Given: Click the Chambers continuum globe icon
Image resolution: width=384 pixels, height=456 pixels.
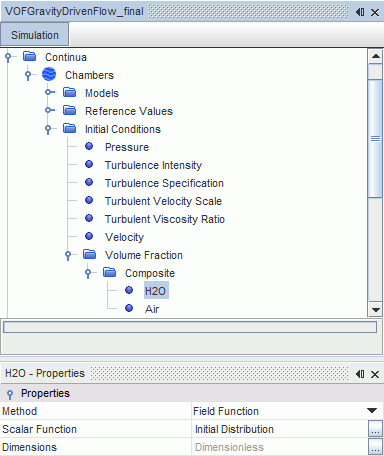Looking at the screenshot, I should pos(49,74).
